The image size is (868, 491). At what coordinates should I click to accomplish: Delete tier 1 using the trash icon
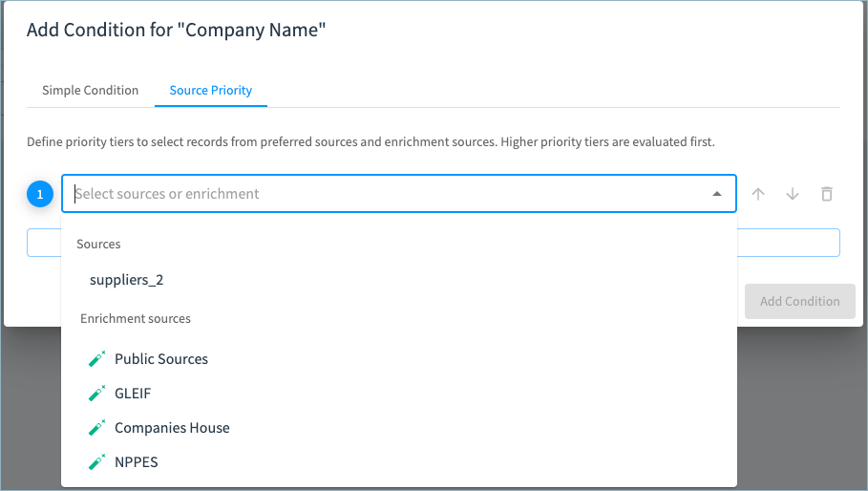tap(827, 194)
